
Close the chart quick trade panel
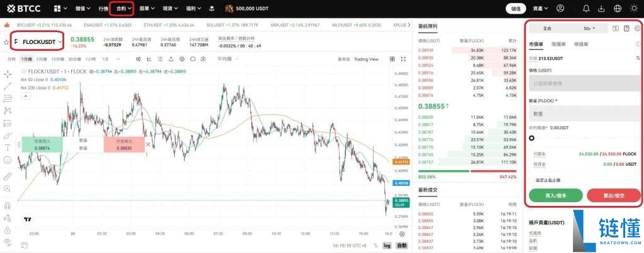(x=148, y=144)
